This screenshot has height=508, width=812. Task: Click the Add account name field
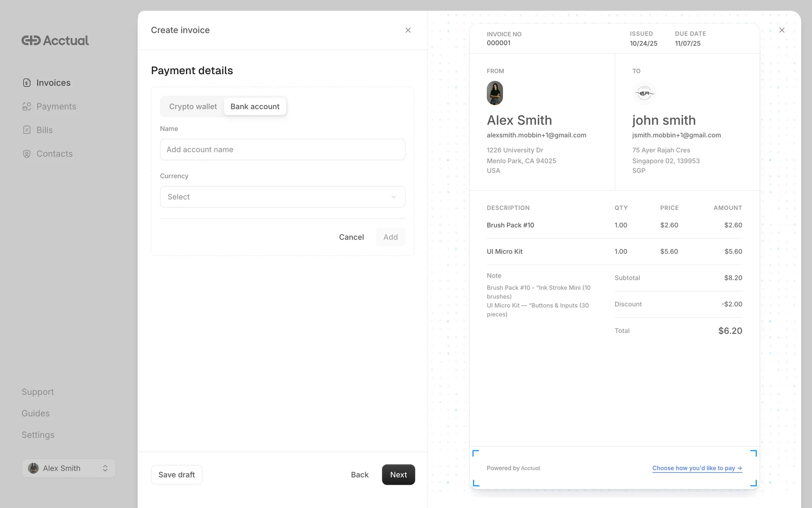pyautogui.click(x=282, y=149)
